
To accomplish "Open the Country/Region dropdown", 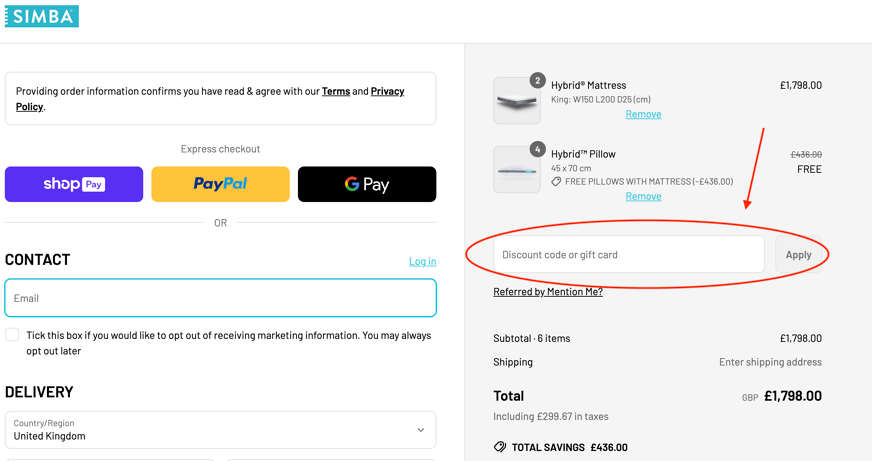I will click(220, 430).
